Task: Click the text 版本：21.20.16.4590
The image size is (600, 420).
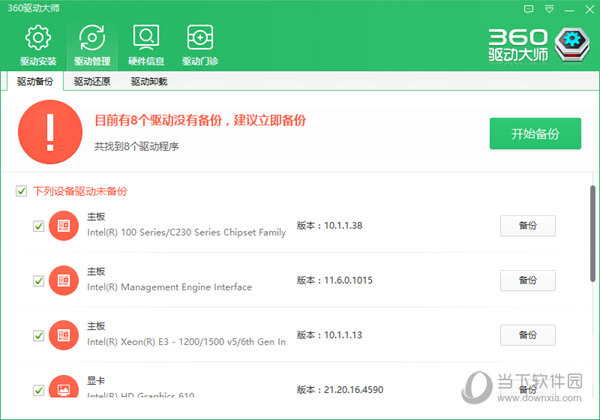Action: point(340,390)
